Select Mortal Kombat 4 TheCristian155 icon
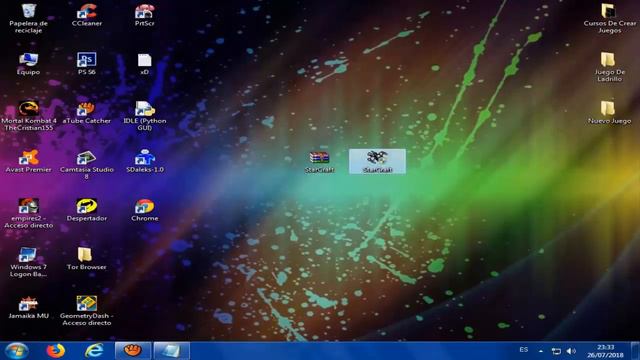This screenshot has width=640, height=360. click(29, 116)
